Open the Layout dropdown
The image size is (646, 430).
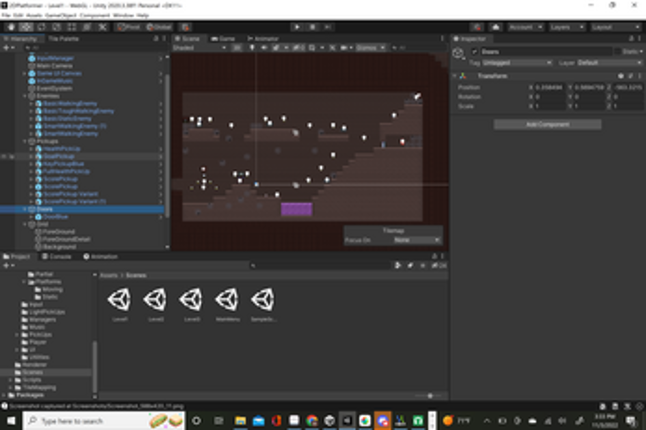[616, 27]
